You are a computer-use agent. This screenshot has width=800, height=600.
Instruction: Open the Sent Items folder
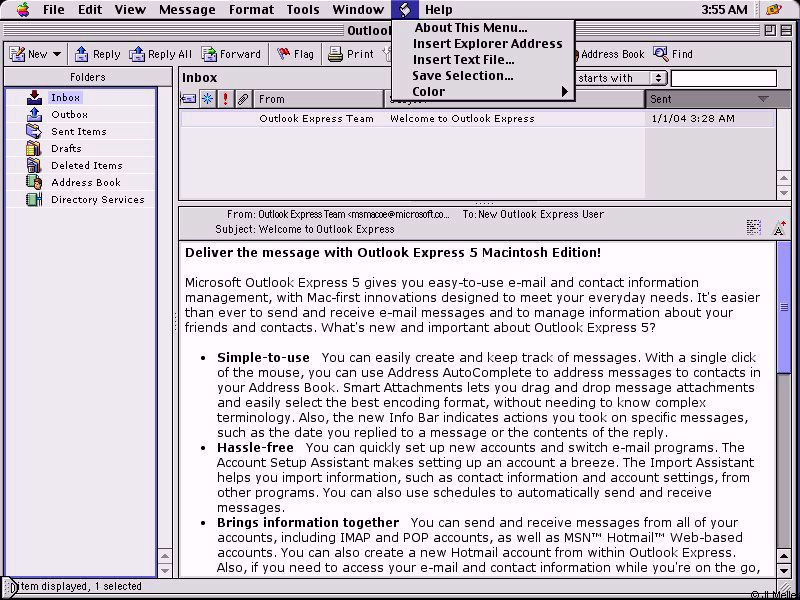79,132
